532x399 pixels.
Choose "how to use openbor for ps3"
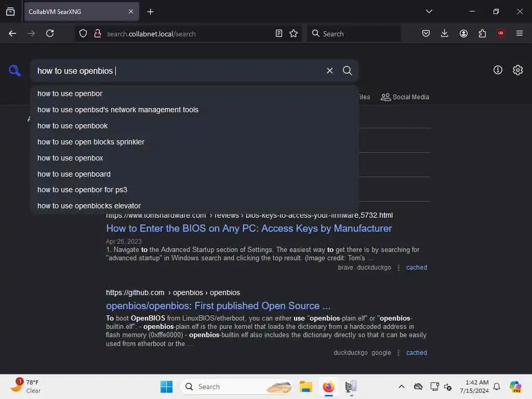[194, 190]
